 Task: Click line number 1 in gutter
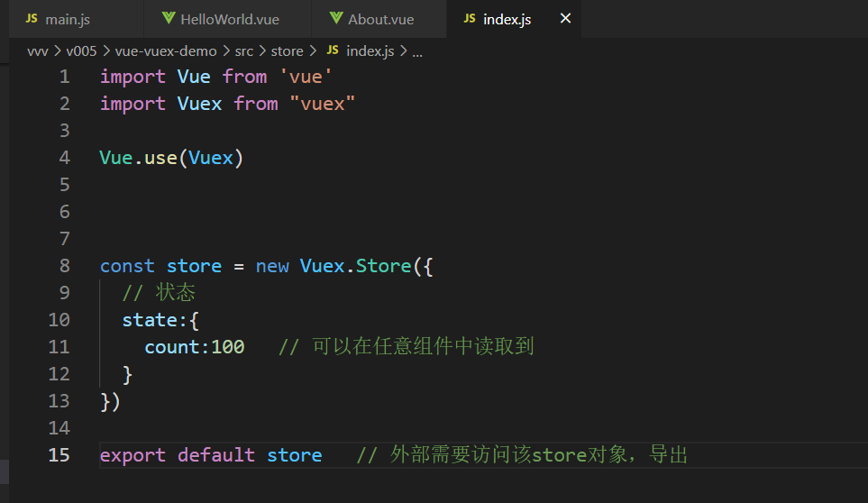click(65, 77)
